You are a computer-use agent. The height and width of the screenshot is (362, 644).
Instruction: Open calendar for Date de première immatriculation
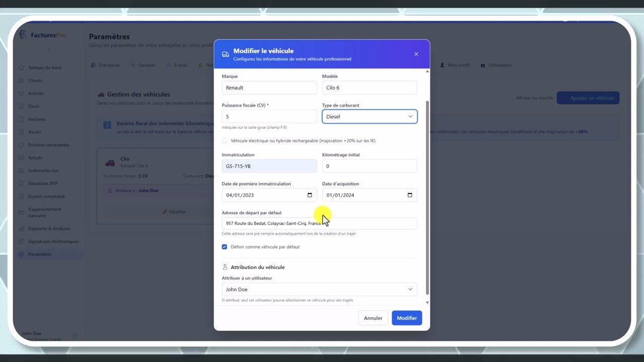(309, 195)
